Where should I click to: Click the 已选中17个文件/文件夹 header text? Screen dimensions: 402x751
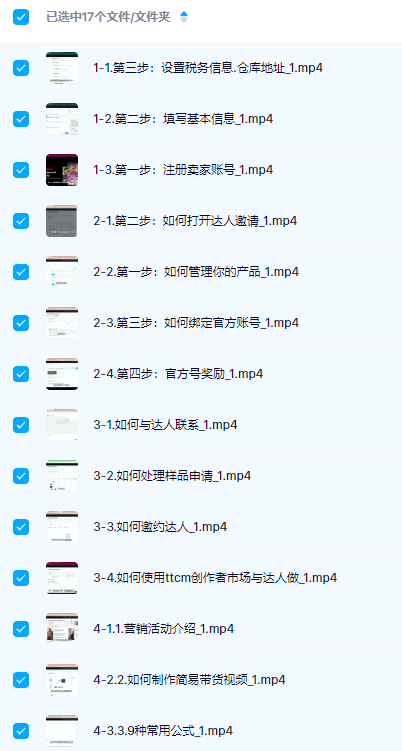click(x=108, y=18)
